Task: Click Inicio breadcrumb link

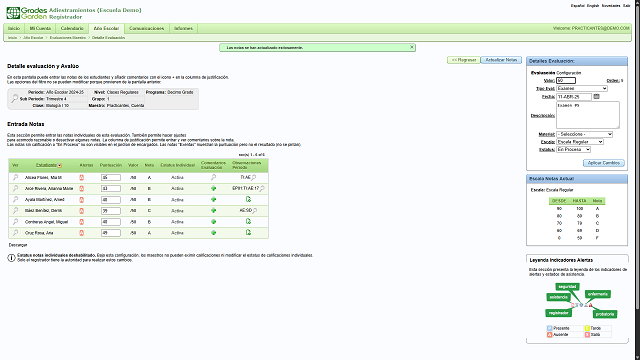Action: (x=12, y=38)
